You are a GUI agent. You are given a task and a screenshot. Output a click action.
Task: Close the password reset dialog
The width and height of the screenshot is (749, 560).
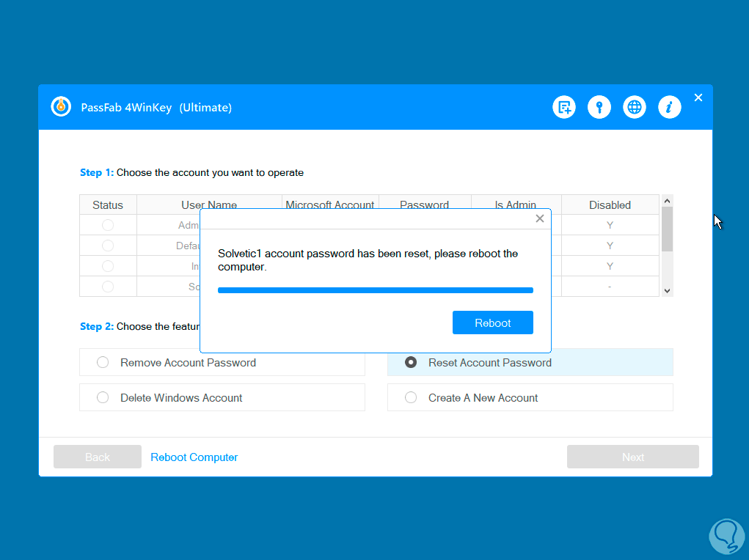(540, 218)
